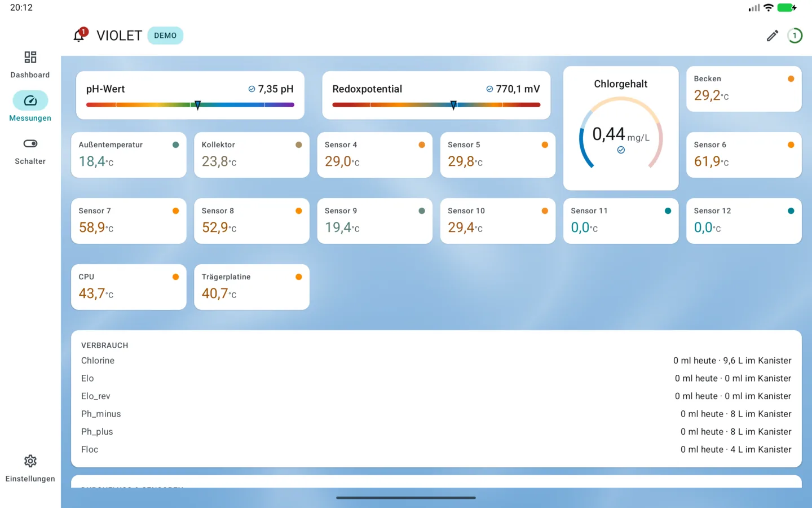Click the check icon under 0,44 mg/L
Screen dimensions: 812x508
pos(621,150)
